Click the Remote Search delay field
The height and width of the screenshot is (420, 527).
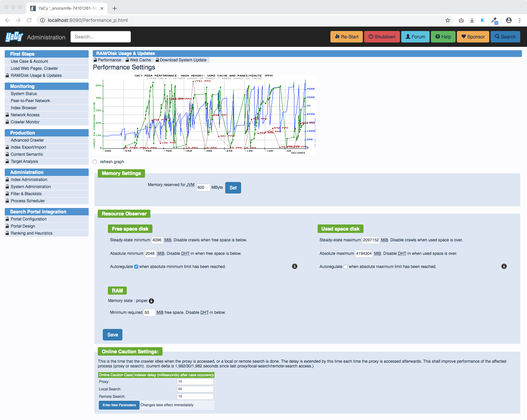pyautogui.click(x=195, y=396)
